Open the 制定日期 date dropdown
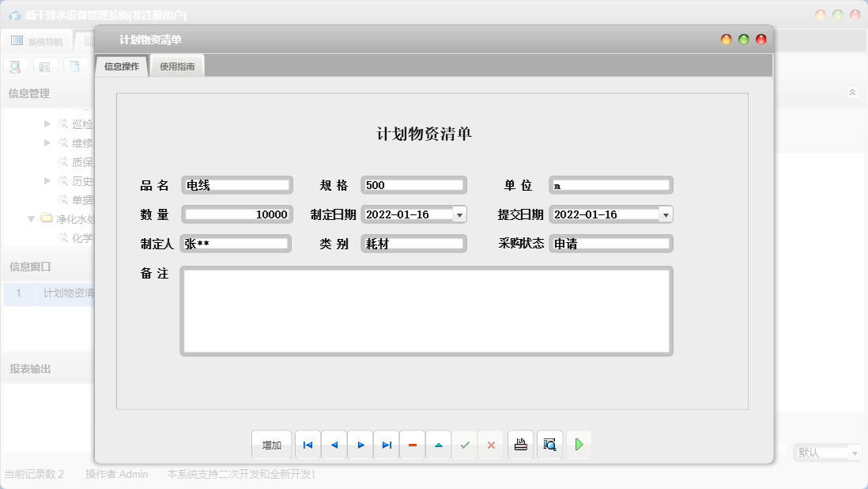Viewport: 868px width, 489px height. (x=459, y=214)
